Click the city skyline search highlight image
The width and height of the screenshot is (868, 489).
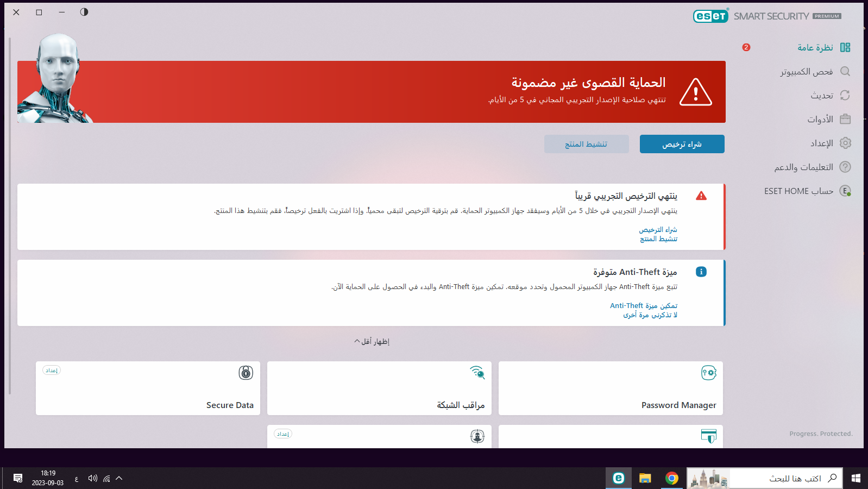pyautogui.click(x=708, y=478)
